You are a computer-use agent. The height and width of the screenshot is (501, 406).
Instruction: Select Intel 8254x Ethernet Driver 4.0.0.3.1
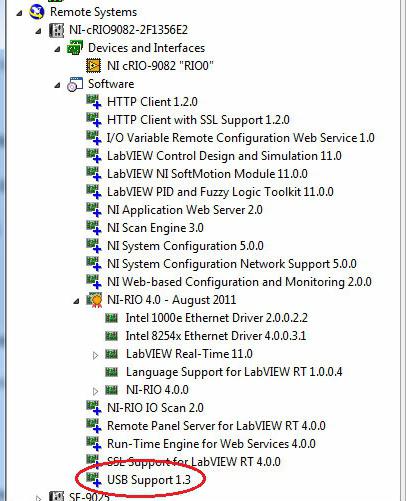216,336
